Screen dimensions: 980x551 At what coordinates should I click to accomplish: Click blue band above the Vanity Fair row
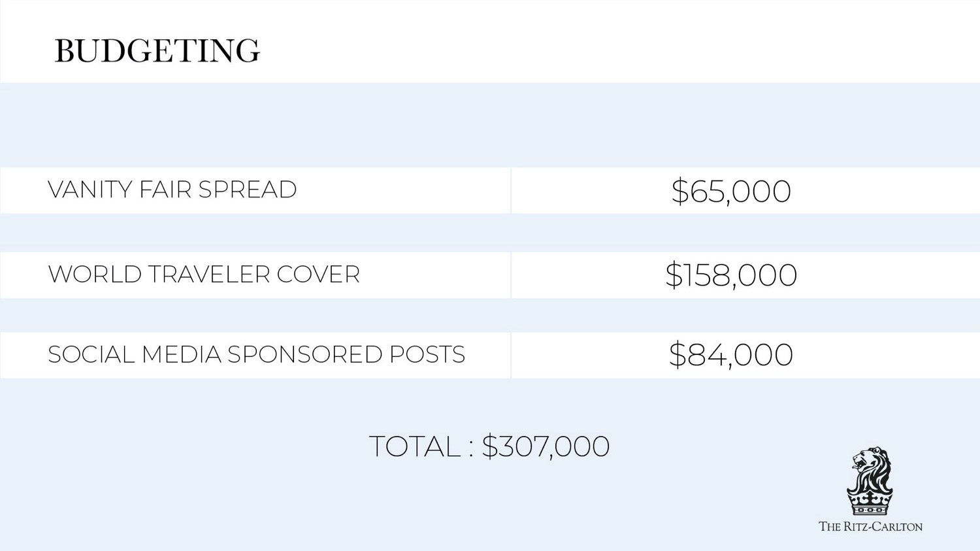coord(490,124)
